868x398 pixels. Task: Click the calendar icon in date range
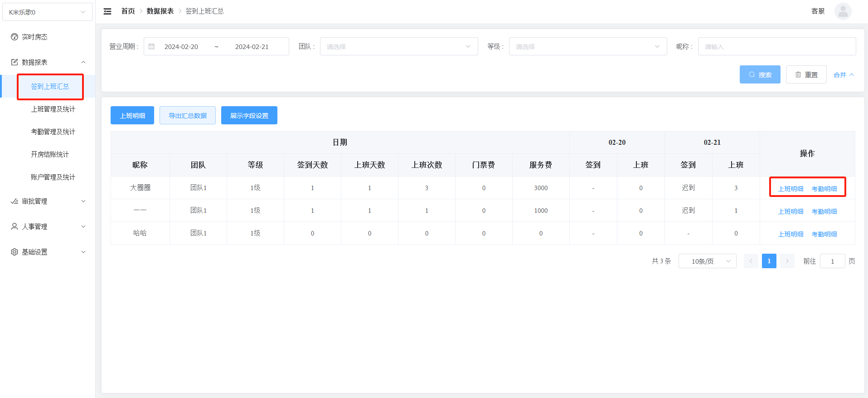coord(152,46)
